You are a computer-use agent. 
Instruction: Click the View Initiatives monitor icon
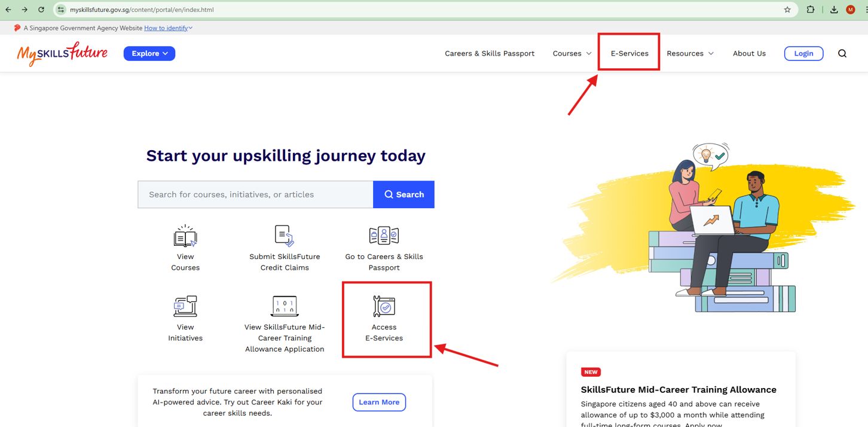(x=185, y=306)
